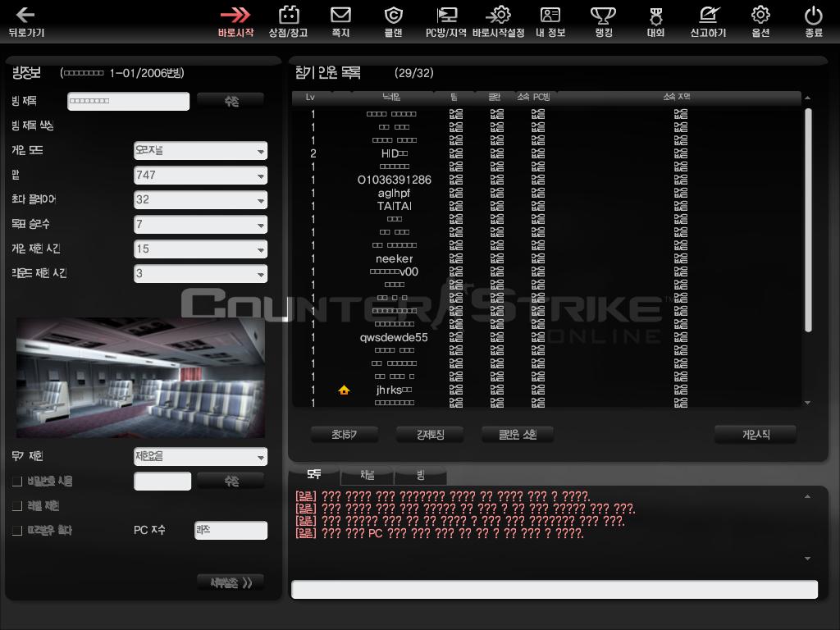Open the 내 정보 my info card icon
The image size is (840, 630).
click(x=550, y=15)
